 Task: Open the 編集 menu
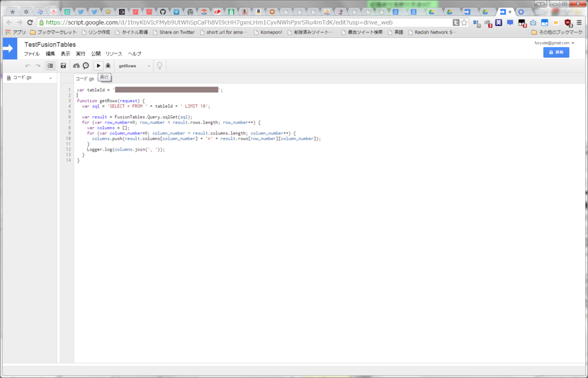tap(51, 54)
